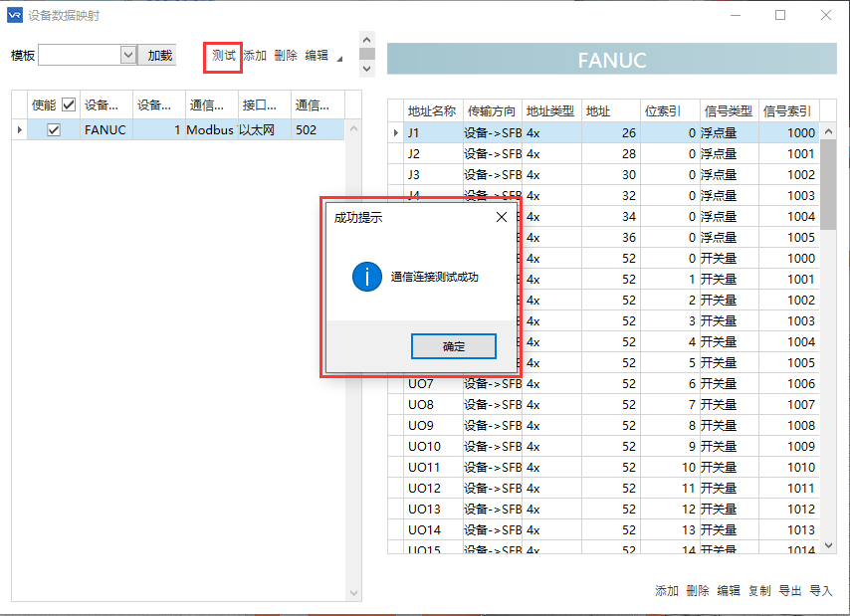The height and width of the screenshot is (616, 850).
Task: Click the 502 port cell
Action: point(318,130)
